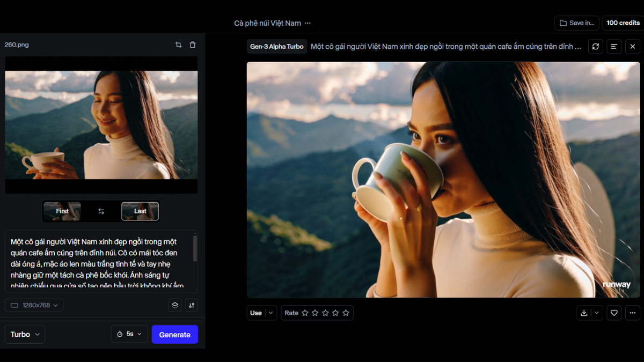Screen dimensions: 644x362
Task: Swap first and last frame positions
Action: click(x=101, y=211)
